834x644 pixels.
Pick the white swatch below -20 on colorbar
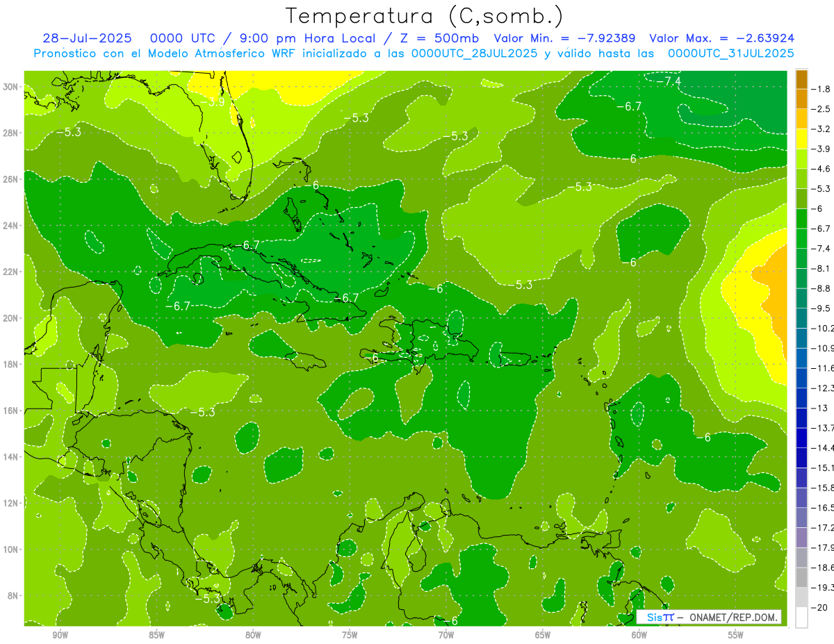pyautogui.click(x=801, y=617)
